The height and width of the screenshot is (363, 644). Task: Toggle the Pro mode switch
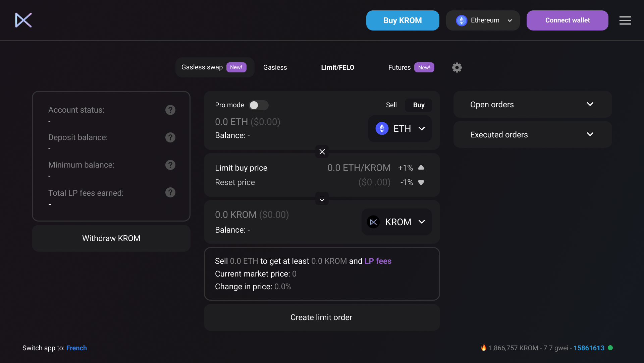pyautogui.click(x=258, y=105)
